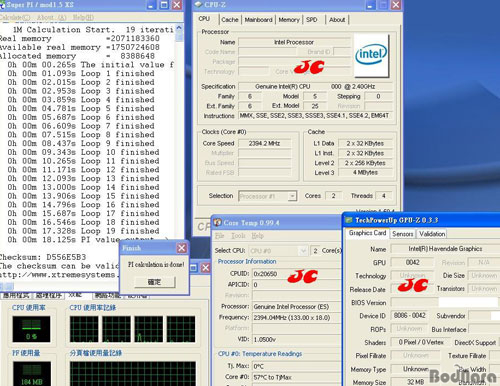This screenshot has height=386, width=500.
Task: Click the Level 2 cache value 2 x 256 KBytes
Action: [365, 163]
